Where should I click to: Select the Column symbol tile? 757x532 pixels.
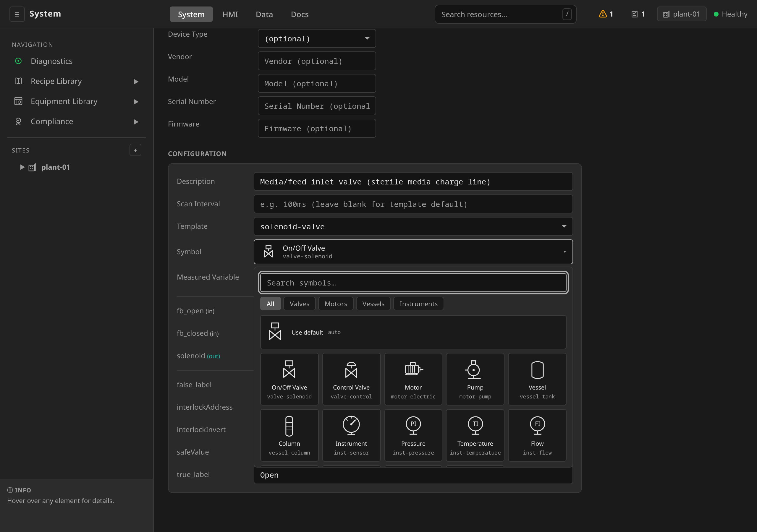(289, 435)
